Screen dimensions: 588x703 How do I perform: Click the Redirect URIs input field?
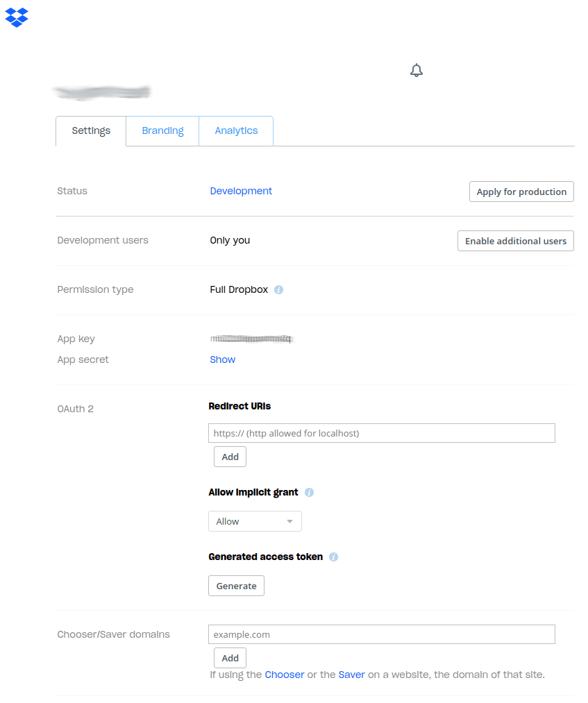coord(381,432)
